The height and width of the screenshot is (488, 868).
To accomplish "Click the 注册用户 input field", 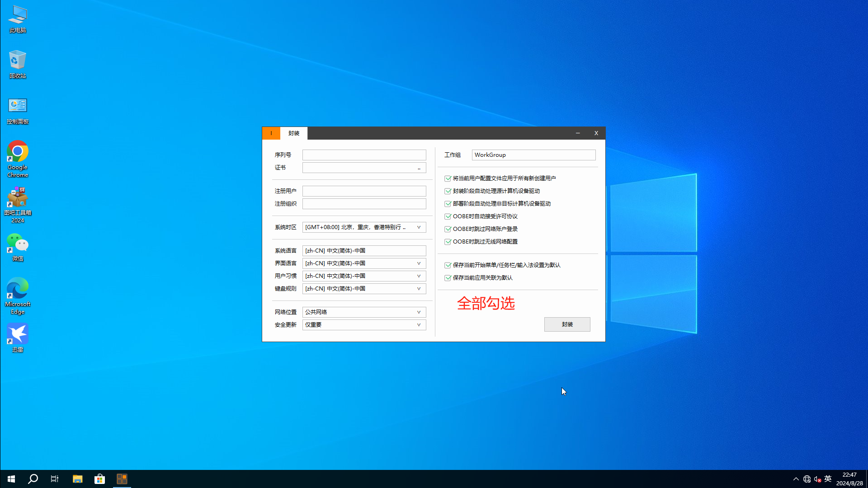I will click(x=364, y=191).
